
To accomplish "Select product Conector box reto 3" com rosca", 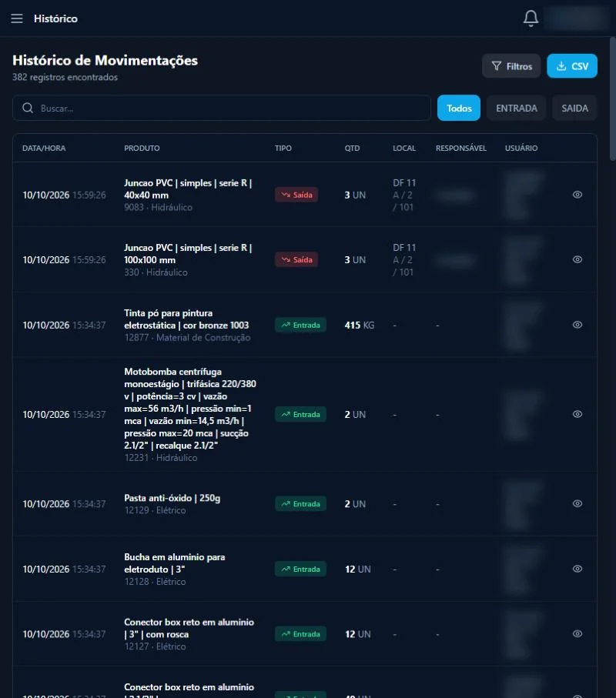I will [x=189, y=628].
